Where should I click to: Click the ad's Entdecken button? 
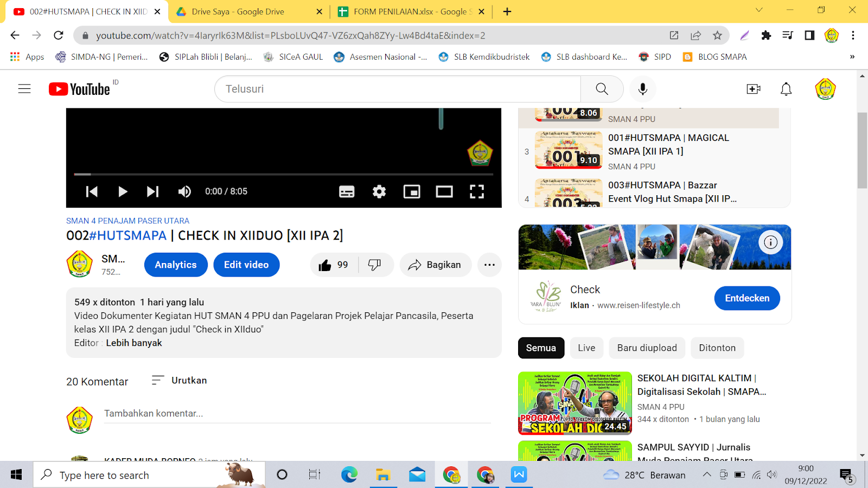coord(747,298)
